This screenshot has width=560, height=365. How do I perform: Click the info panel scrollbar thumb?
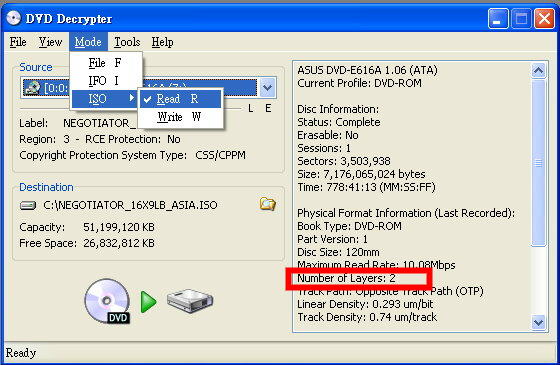pyautogui.click(x=538, y=163)
